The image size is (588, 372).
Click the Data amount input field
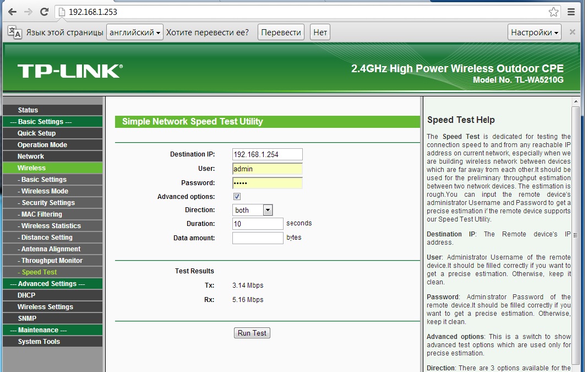point(257,238)
